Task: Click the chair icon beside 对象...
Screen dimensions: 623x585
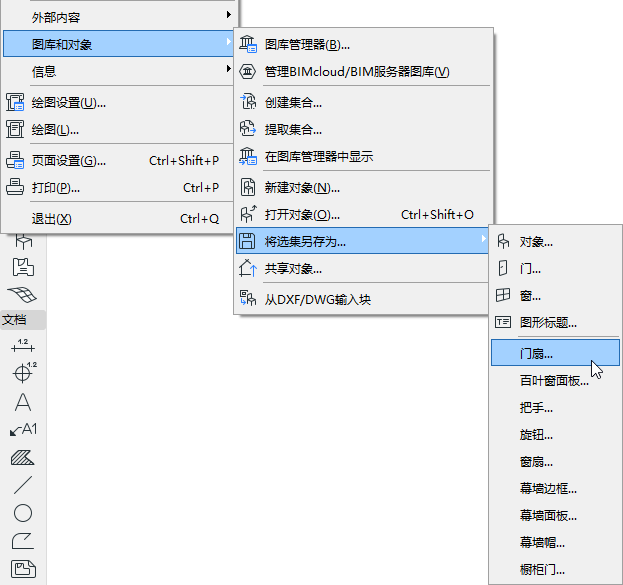Action: pos(503,241)
